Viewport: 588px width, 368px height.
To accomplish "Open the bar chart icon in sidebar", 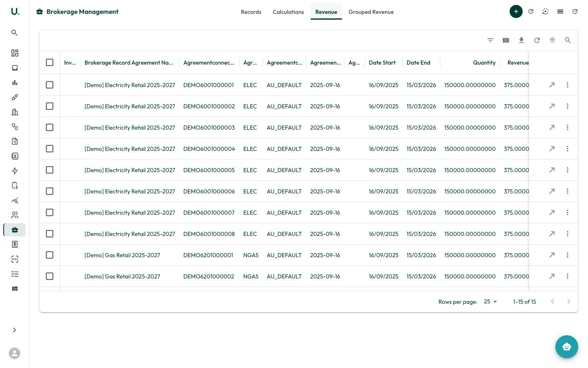I will click(x=15, y=83).
